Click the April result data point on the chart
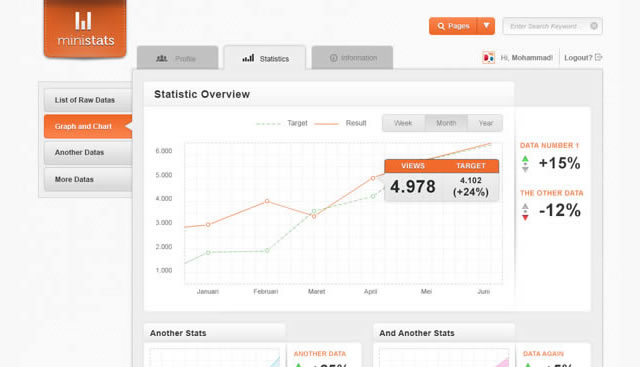 373,178
